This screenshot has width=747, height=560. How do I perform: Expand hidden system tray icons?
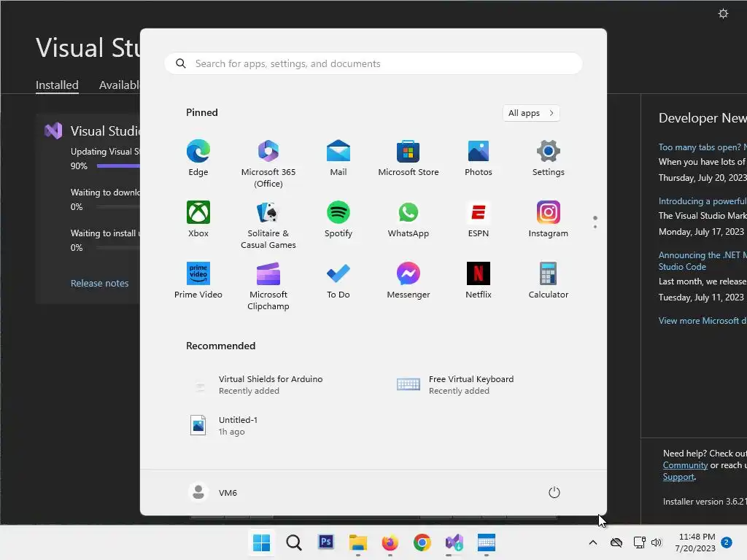tap(592, 542)
